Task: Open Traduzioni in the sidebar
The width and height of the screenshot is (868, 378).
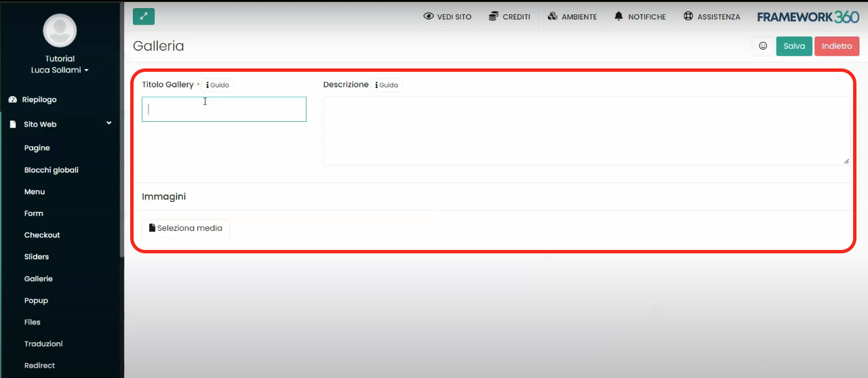Action: 43,343
